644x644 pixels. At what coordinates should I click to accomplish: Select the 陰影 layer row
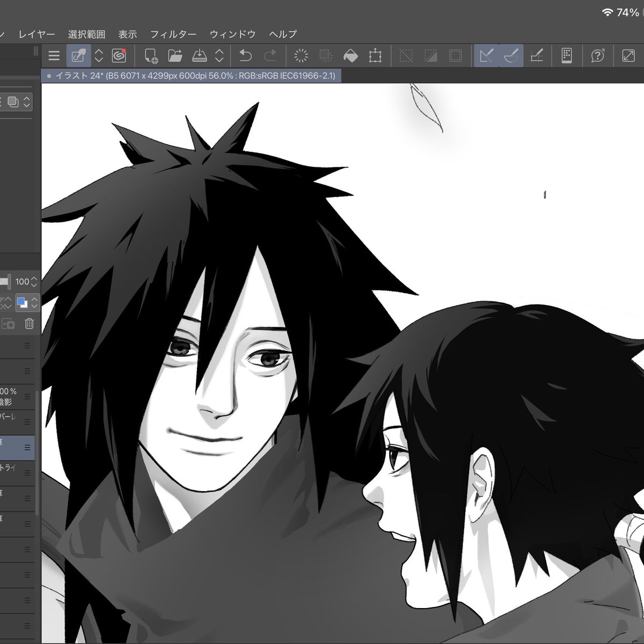pyautogui.click(x=17, y=398)
